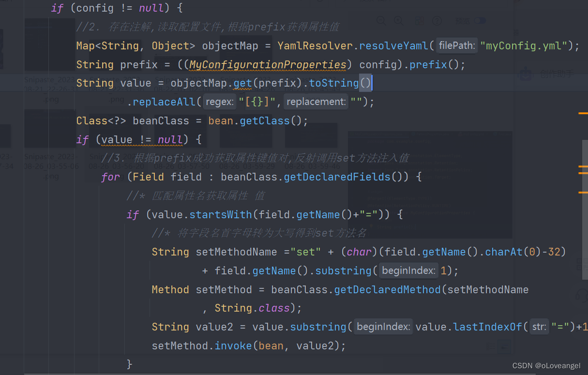
Task: Click the topmost orange marker on right scrollbar
Action: [583, 113]
